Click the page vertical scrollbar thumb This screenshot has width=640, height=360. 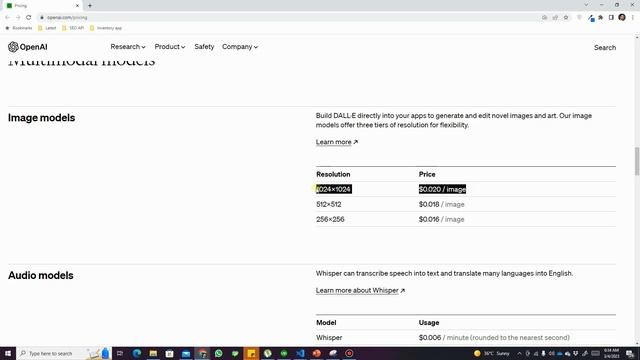pos(637,162)
